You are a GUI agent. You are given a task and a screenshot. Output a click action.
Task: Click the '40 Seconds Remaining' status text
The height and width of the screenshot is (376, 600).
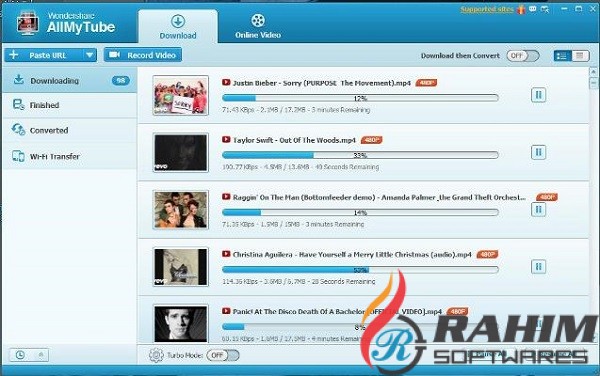[x=347, y=167]
